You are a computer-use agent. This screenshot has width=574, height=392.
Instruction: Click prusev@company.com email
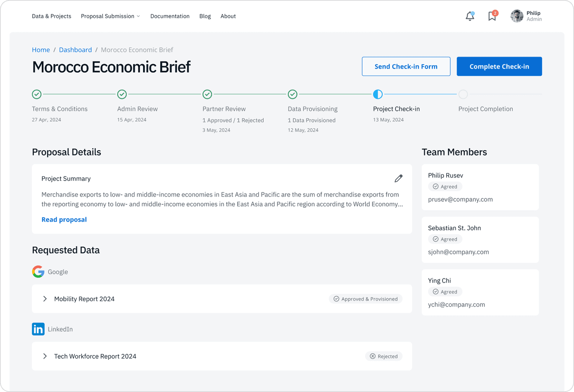point(460,199)
